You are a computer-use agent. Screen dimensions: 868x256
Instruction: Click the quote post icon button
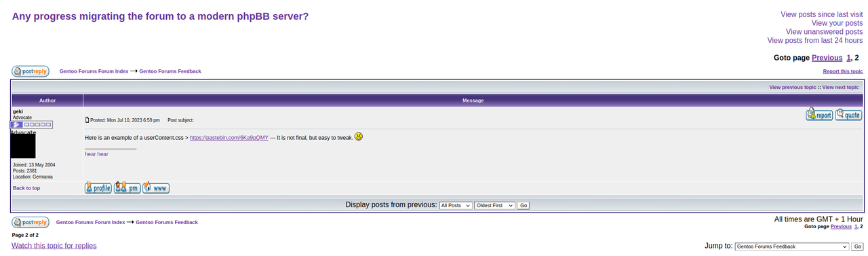click(x=848, y=115)
